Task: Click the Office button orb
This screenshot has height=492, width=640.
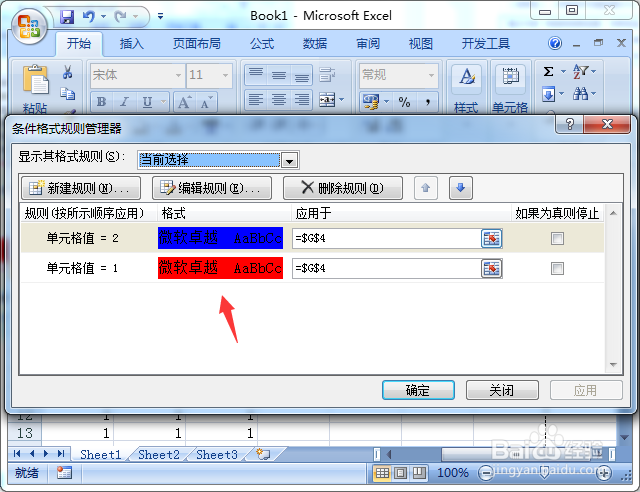Action: tap(29, 27)
